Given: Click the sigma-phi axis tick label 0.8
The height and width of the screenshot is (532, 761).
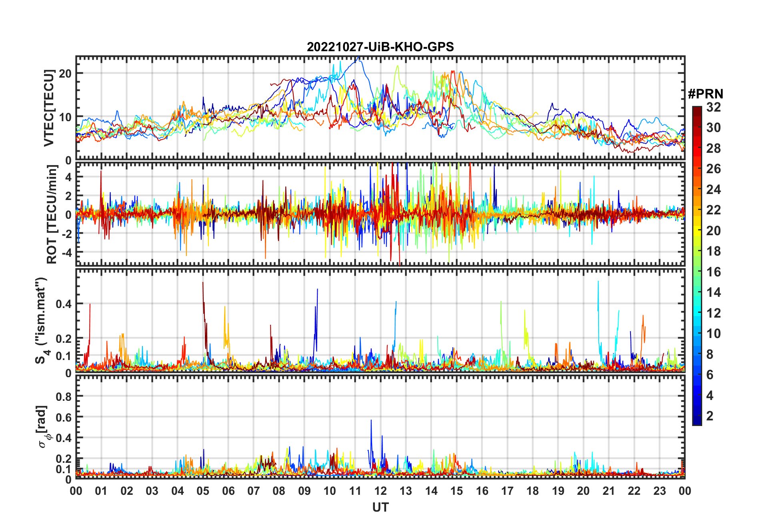Looking at the screenshot, I should point(64,396).
